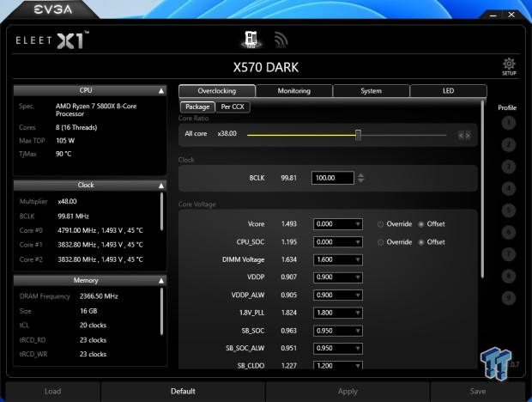Click the Clock panel scrollbar
Image resolution: width=532 pixels, height=402 pixels.
click(x=161, y=211)
